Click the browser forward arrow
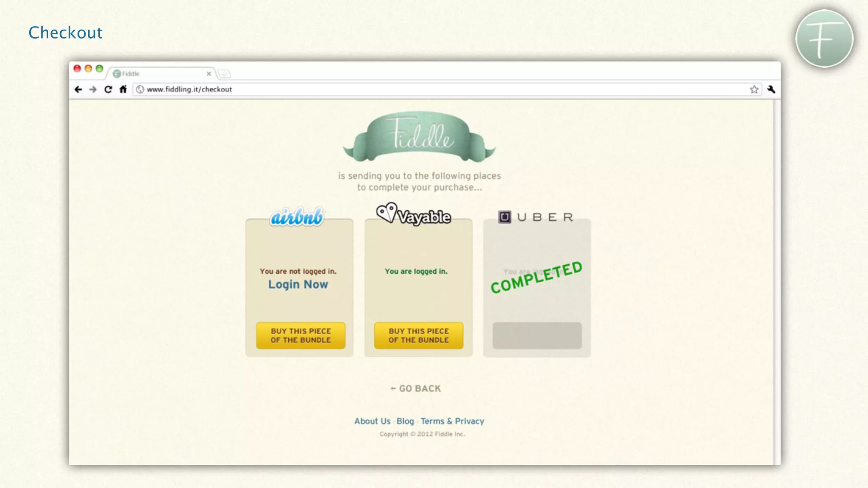 click(93, 89)
